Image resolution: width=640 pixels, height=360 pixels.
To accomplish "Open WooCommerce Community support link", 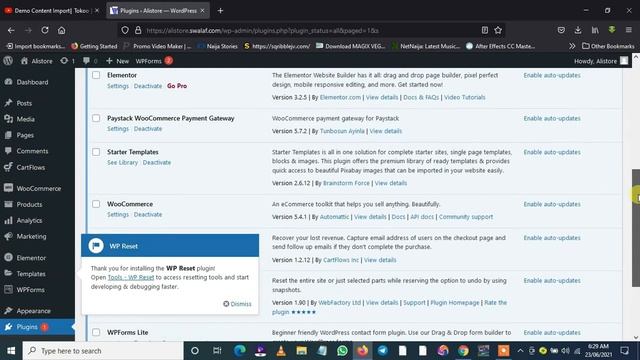I will 466,217.
